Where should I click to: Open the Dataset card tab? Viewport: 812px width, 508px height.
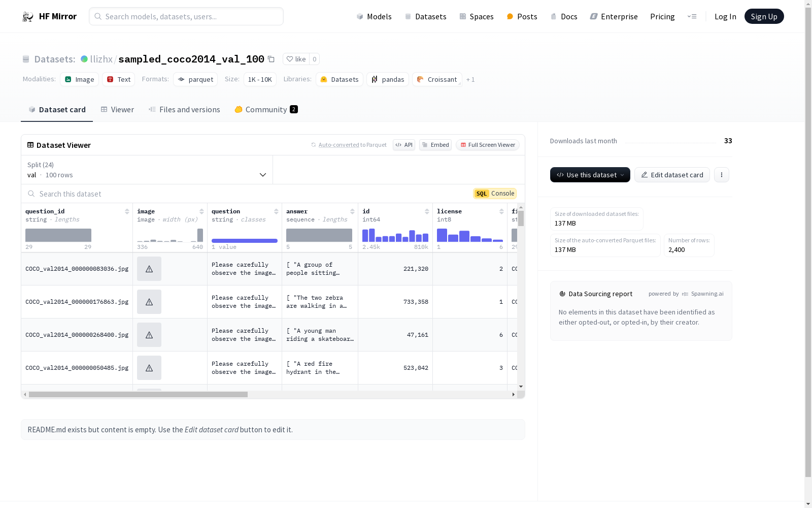point(57,110)
